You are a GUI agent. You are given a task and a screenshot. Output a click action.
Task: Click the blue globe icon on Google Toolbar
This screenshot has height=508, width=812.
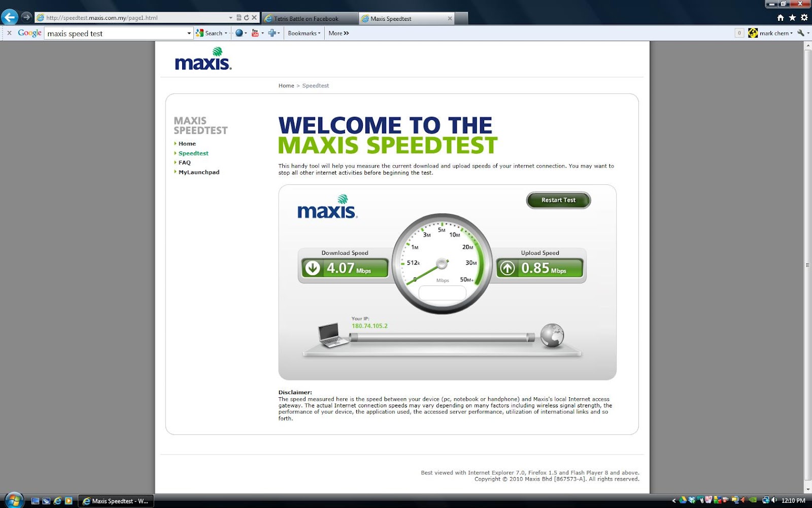[x=239, y=33]
